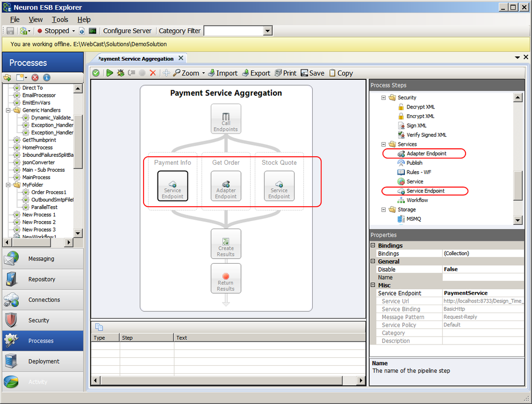Select Get Order Adapter Endpoint step
This screenshot has width=532, height=404.
click(x=226, y=186)
